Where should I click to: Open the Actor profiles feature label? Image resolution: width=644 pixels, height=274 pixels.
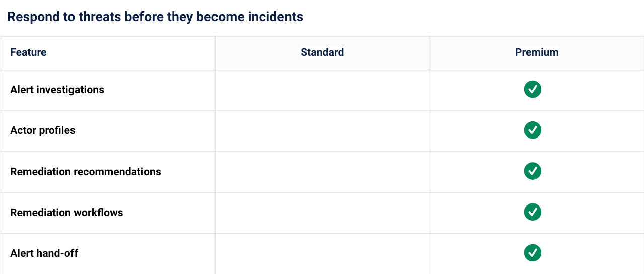pyautogui.click(x=43, y=130)
